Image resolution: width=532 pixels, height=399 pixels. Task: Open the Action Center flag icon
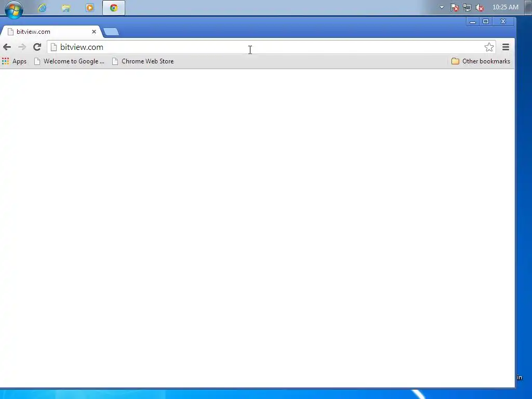[455, 7]
